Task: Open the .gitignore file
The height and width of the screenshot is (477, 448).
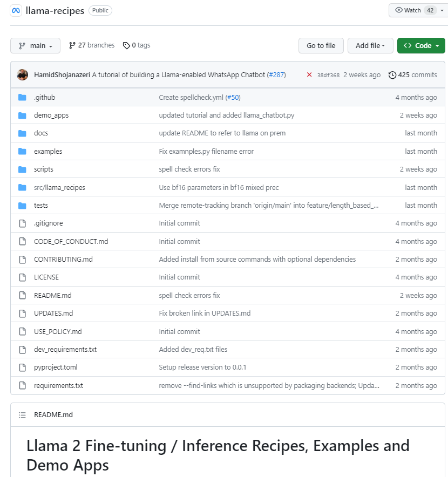Action: [x=49, y=223]
